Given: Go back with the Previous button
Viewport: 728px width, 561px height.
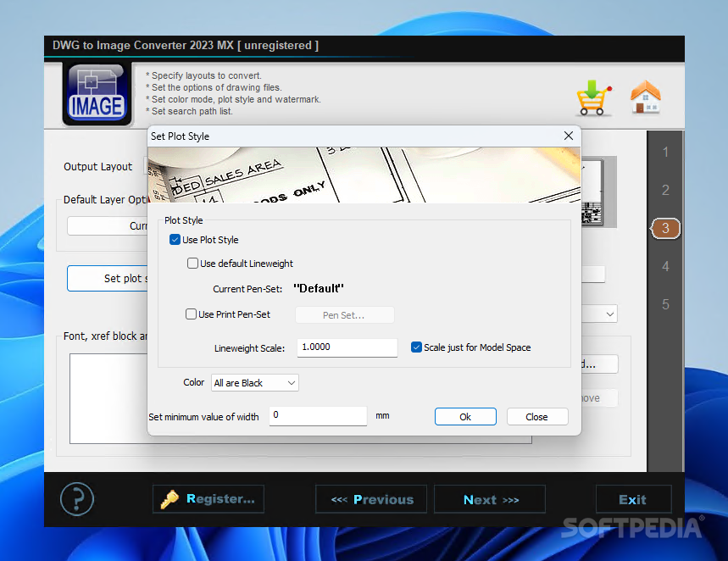Looking at the screenshot, I should pos(371,499).
